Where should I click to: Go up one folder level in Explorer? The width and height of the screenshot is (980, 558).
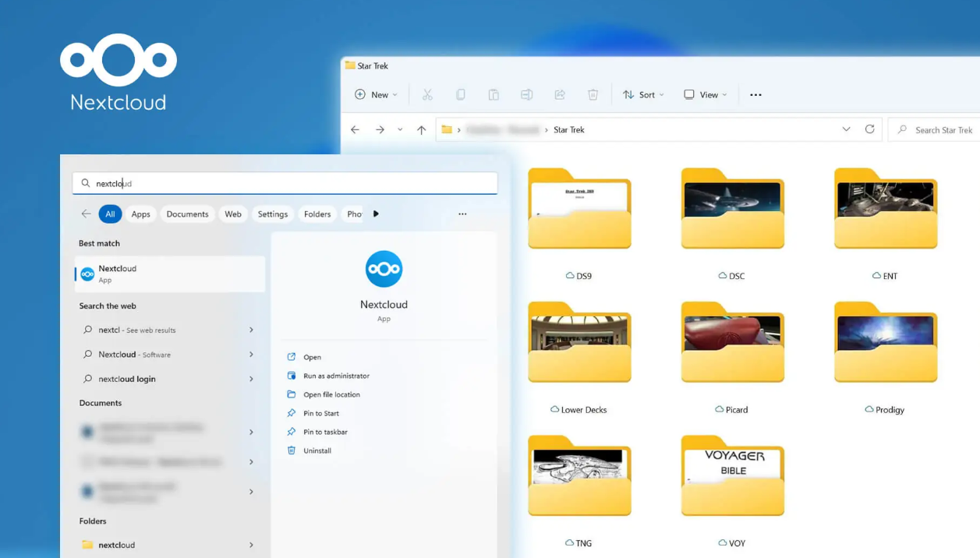(x=421, y=129)
